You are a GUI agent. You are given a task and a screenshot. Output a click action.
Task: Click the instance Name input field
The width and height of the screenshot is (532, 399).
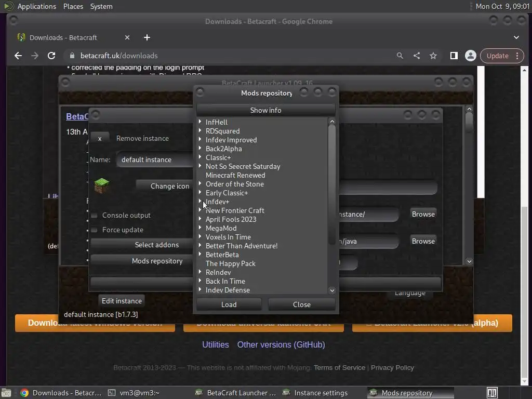pyautogui.click(x=155, y=159)
